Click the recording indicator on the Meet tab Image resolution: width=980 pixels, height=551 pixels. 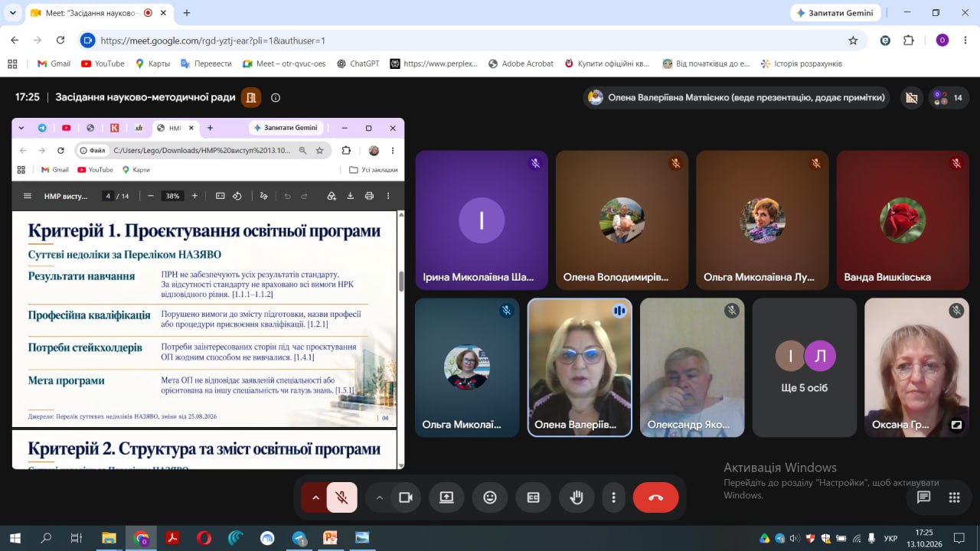click(x=148, y=13)
